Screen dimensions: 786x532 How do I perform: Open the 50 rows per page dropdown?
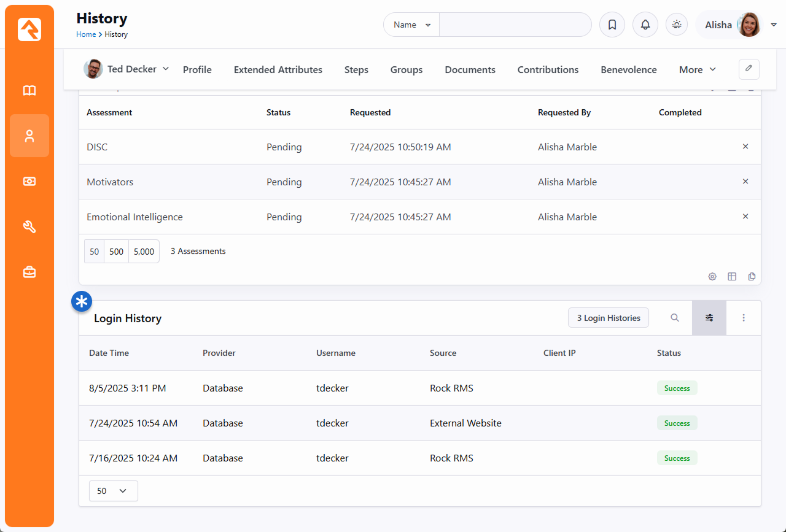pos(113,491)
